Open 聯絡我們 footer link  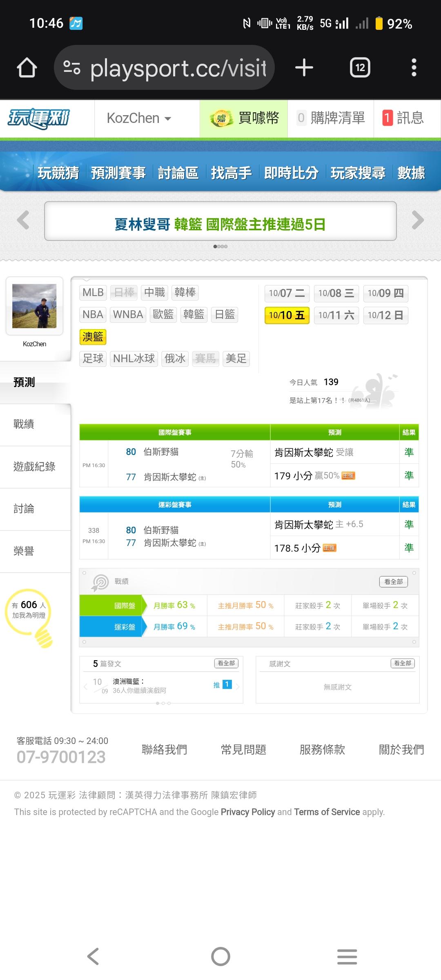(165, 750)
